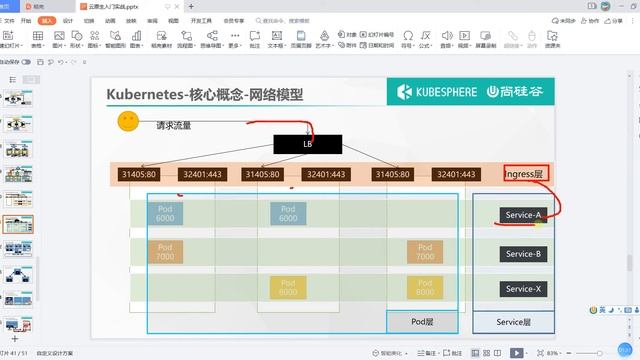Click the Icons (图标) library button
Screen dimensions: 640x360
tap(94, 39)
